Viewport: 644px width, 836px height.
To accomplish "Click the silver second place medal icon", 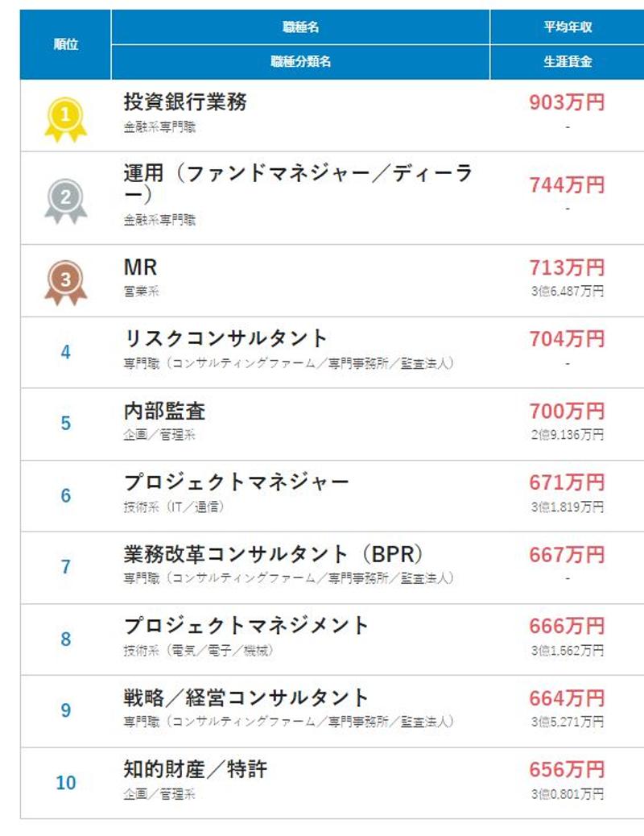I will 65,201.
